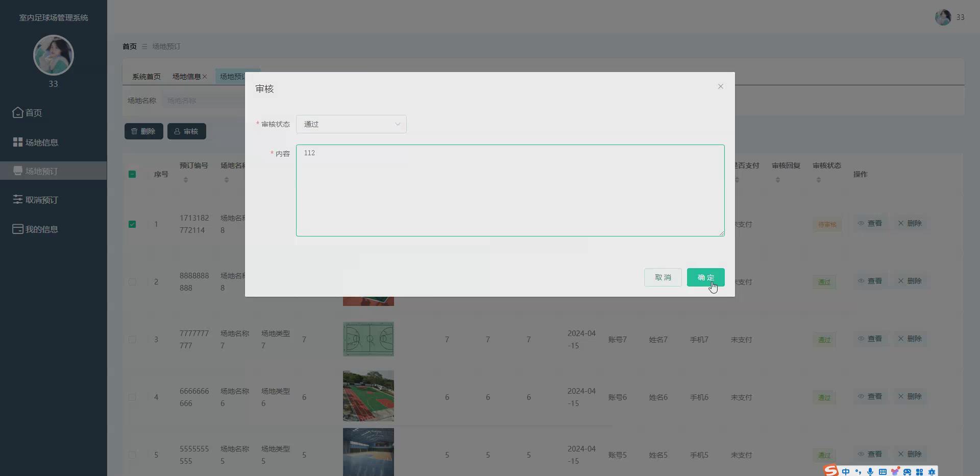Click the Sogou input method icon in system tray
This screenshot has width=980, height=476.
[831, 471]
